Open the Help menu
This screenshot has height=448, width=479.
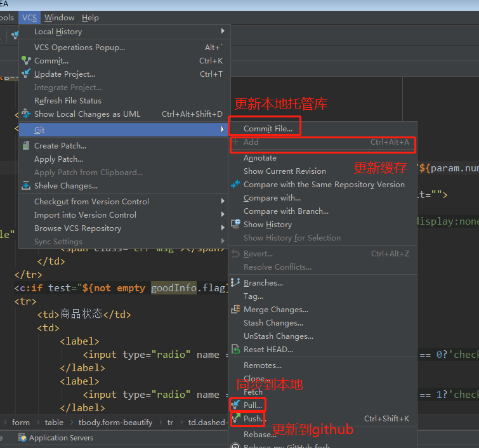pyautogui.click(x=90, y=18)
